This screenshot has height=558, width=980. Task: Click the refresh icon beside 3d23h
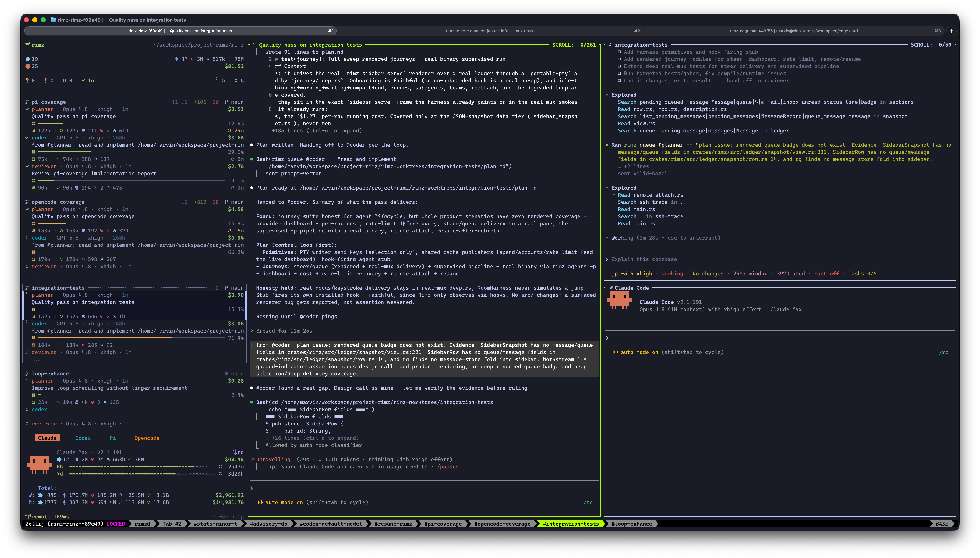[x=220, y=474]
